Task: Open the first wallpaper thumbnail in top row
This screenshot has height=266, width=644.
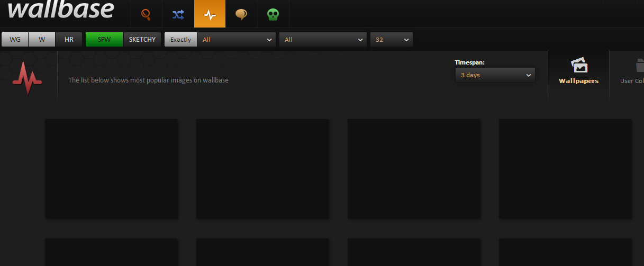Action: [111, 169]
